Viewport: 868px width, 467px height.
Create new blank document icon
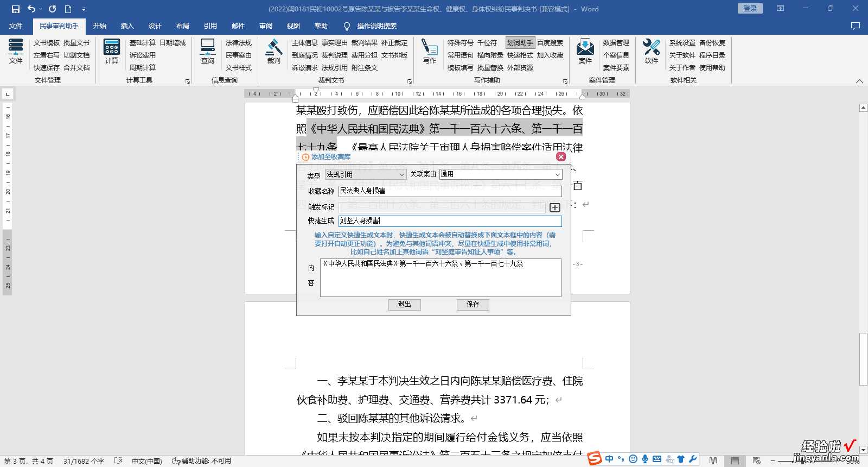coord(68,9)
